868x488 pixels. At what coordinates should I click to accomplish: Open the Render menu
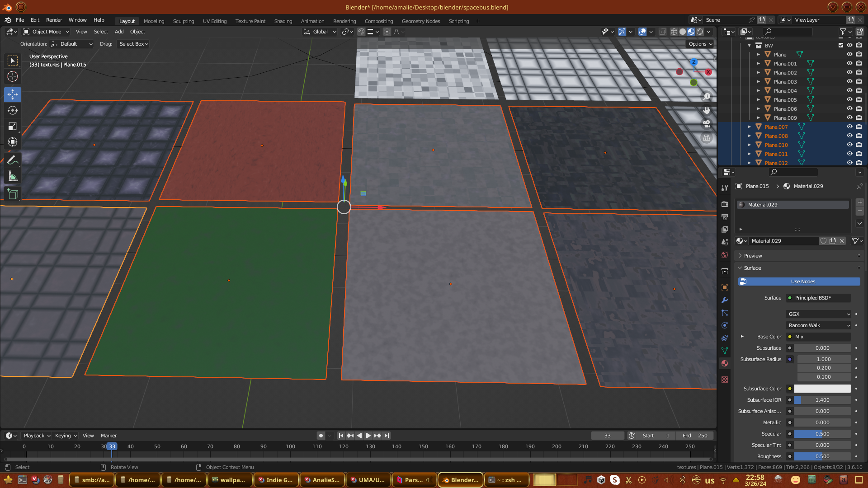[54, 20]
